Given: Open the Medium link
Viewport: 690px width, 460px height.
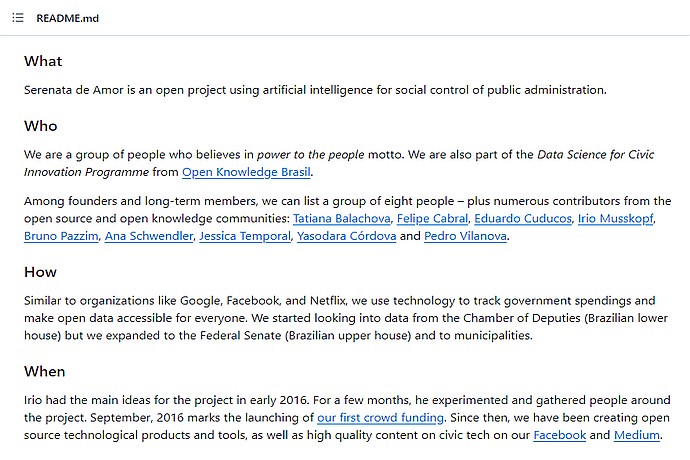Looking at the screenshot, I should 637,435.
